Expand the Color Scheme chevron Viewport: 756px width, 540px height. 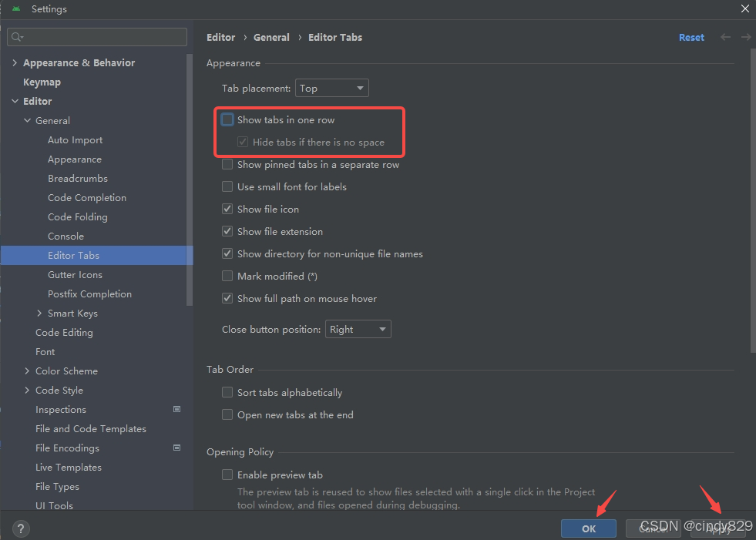(x=27, y=371)
